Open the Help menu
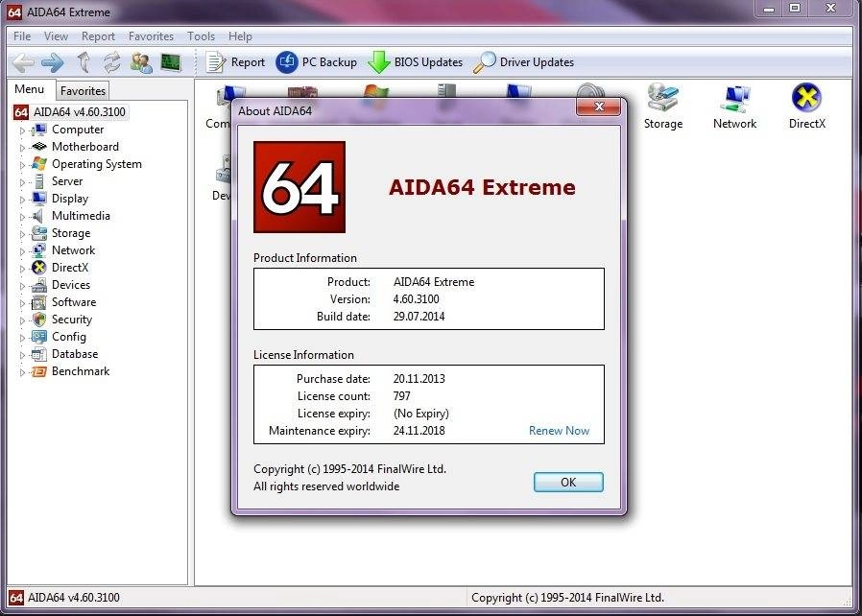This screenshot has height=616, width=862. tap(240, 36)
